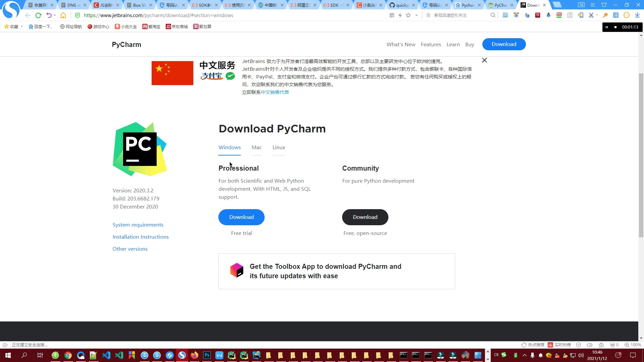Click the stop recording button
The width and height of the screenshot is (644, 362).
tap(615, 27)
